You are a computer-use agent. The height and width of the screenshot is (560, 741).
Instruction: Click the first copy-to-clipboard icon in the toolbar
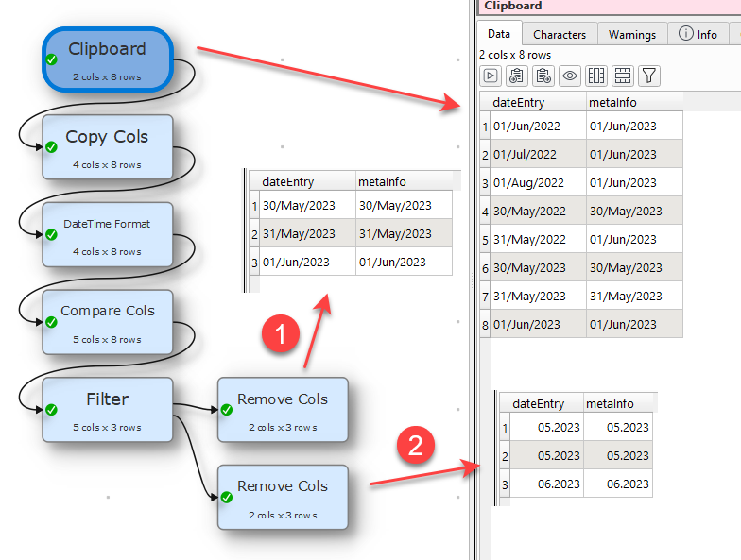pos(516,76)
